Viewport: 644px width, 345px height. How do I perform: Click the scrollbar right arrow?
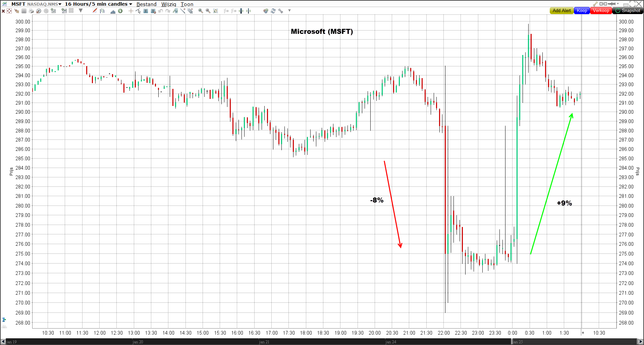[641, 342]
